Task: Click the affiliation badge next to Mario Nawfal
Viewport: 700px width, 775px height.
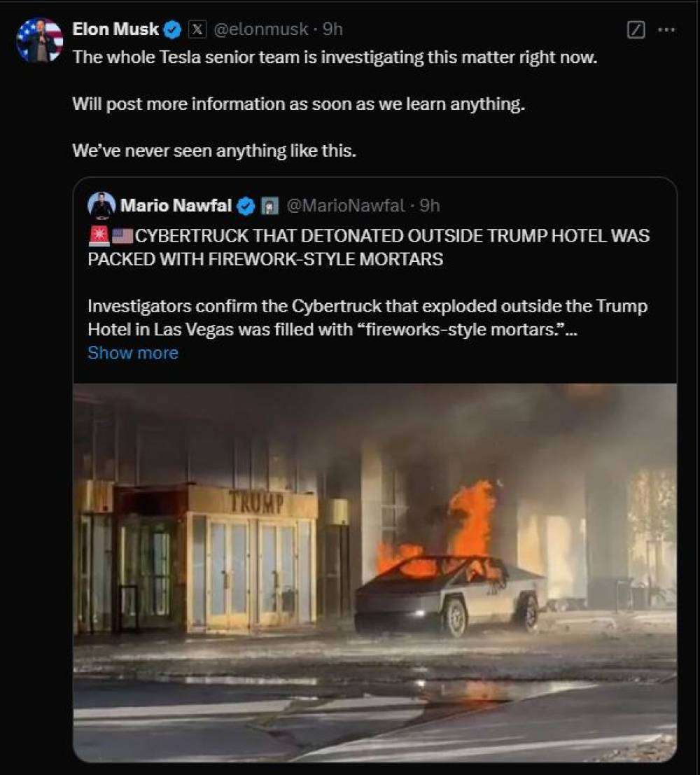Action: click(x=269, y=206)
